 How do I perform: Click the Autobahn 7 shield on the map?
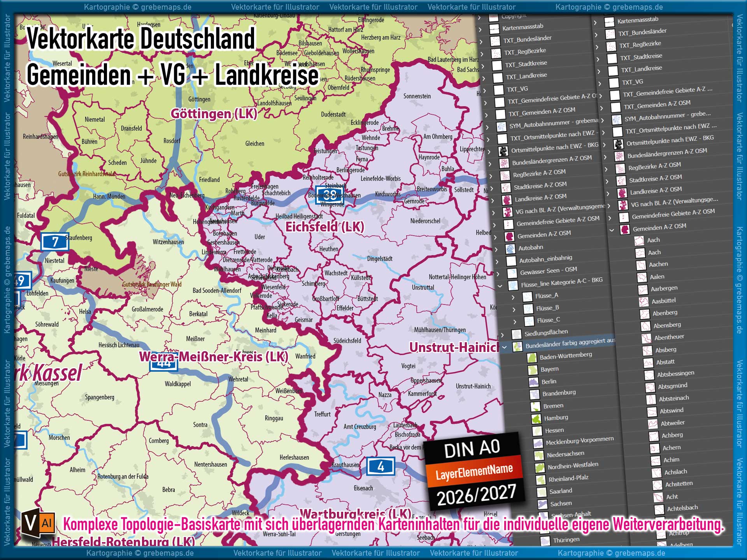[x=55, y=242]
